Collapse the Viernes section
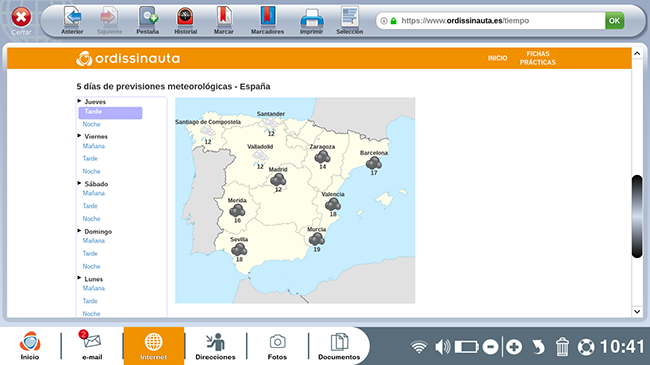Viewport: 650px width, 365px height. tap(79, 136)
